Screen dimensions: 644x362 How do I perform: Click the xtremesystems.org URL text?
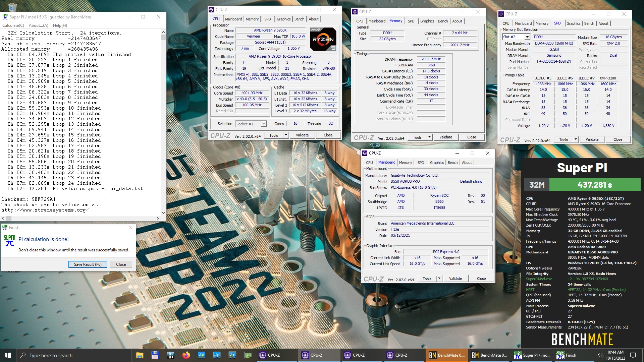pyautogui.click(x=45, y=210)
